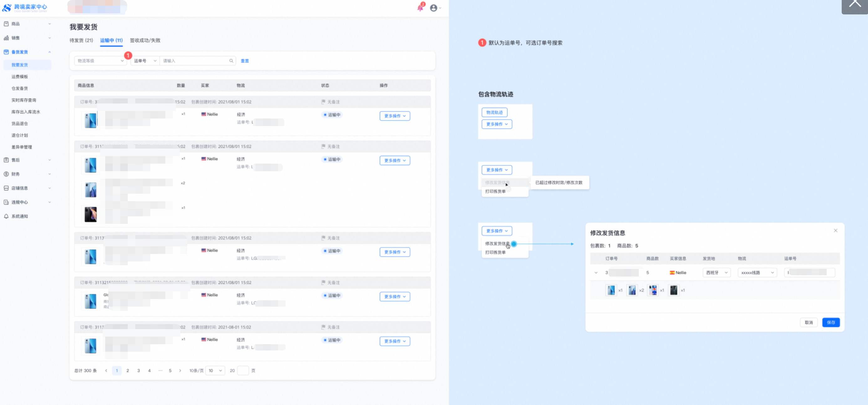Open the page size dropdown showing 10

click(215, 371)
